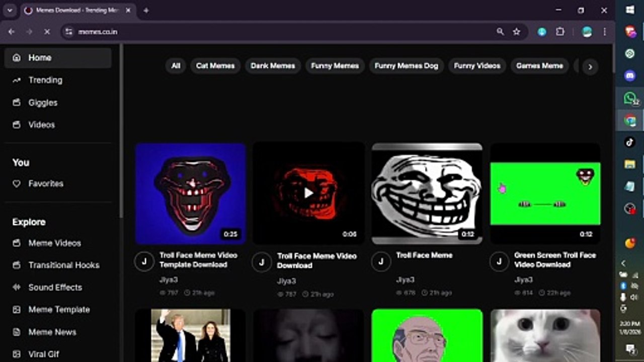
Task: Click J avatar beside Troll Face Meme Video Template
Action: [x=144, y=261]
